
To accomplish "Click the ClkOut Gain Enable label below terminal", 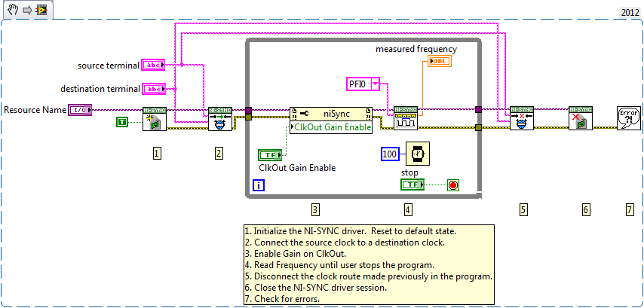I will (297, 168).
